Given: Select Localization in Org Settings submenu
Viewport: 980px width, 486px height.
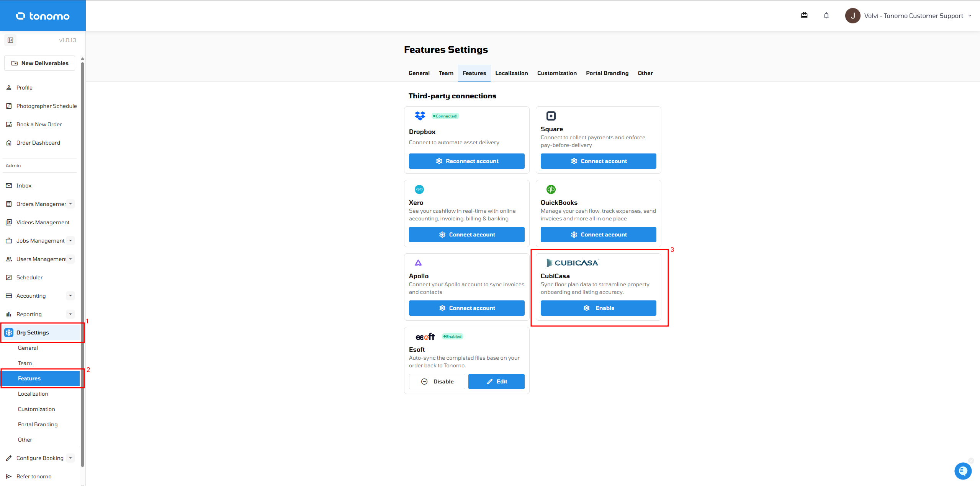Looking at the screenshot, I should point(33,394).
